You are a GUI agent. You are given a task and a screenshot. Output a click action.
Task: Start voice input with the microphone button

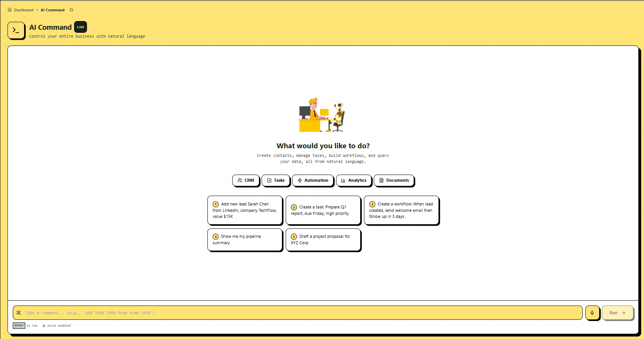(592, 313)
